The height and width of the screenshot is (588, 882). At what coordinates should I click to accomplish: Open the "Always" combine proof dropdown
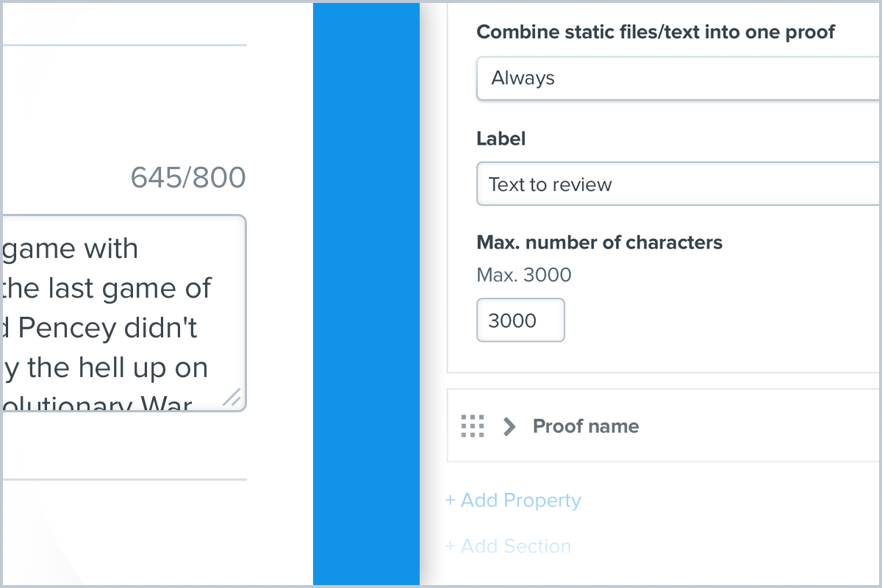coord(678,78)
